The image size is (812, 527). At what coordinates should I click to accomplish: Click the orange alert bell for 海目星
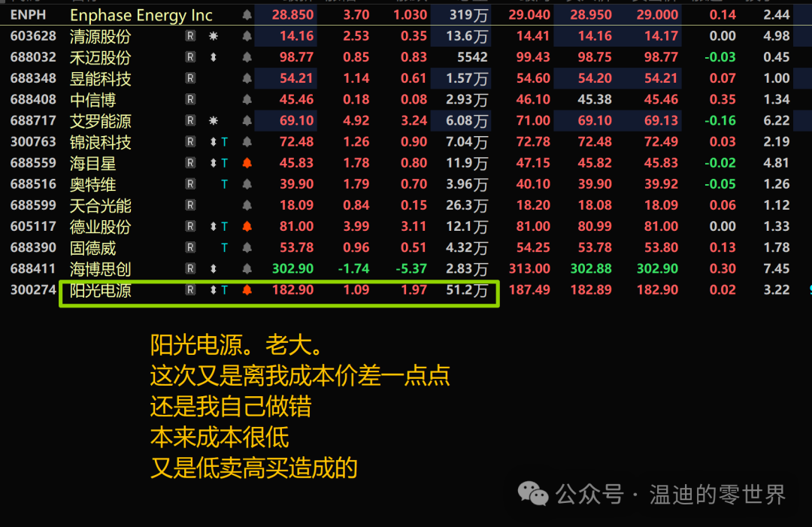247,163
